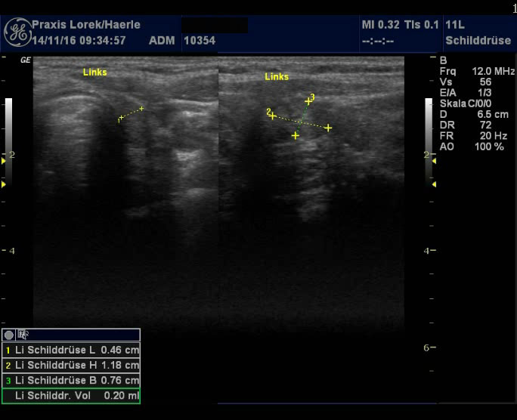The height and width of the screenshot is (420, 517).
Task: Click the worksheet icon in measurement panel header
Action: point(23,335)
